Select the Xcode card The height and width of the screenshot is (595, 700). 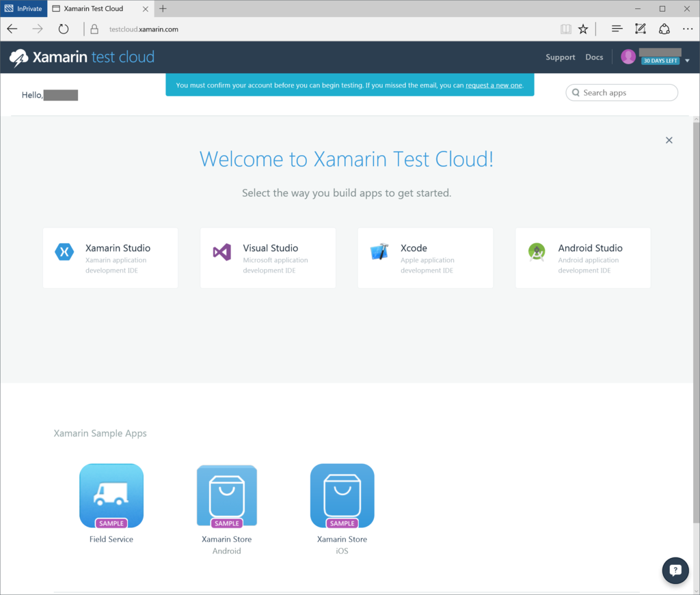(425, 258)
